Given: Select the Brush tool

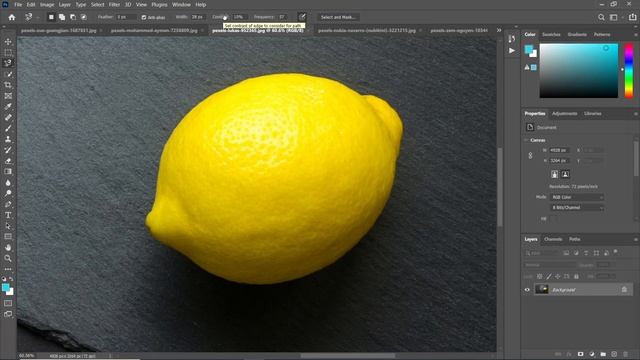Looking at the screenshot, I should point(8,128).
